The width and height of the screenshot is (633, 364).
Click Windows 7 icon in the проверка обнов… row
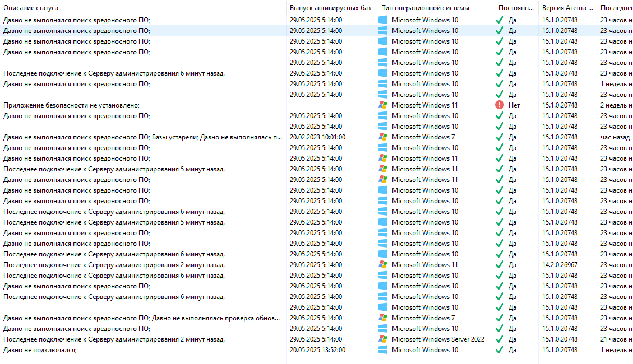point(383,318)
